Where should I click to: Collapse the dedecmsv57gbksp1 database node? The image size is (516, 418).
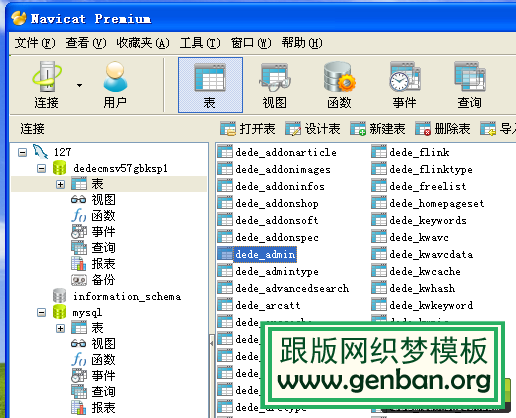pos(41,168)
